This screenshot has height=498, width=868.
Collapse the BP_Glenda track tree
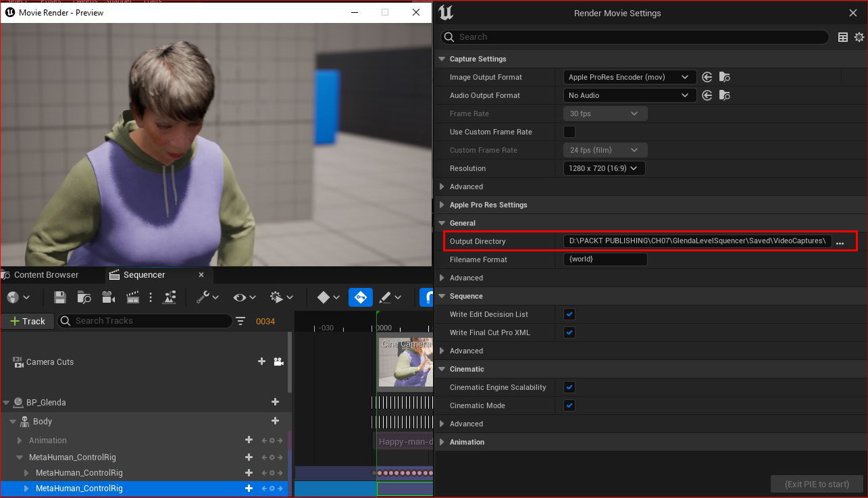(6, 403)
